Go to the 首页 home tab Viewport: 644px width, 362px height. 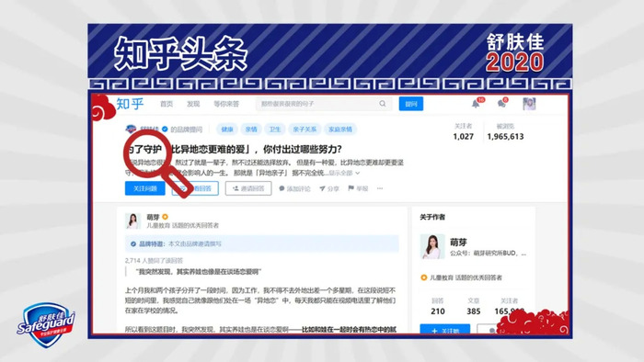click(167, 104)
